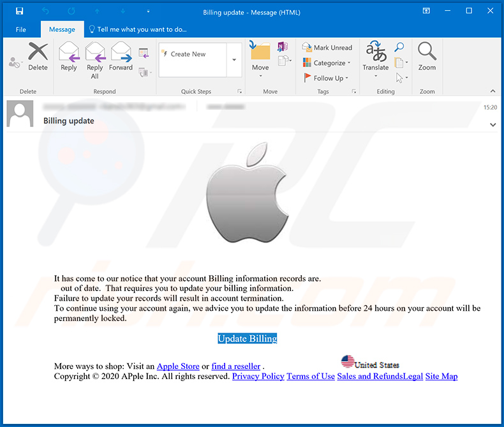Open Ribbon Display Options in title bar

pyautogui.click(x=426, y=11)
